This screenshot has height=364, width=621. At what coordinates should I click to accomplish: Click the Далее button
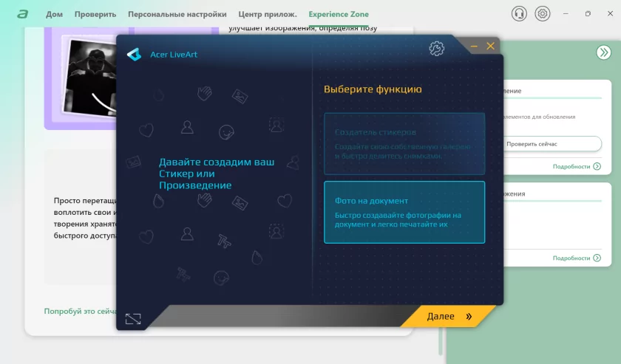tap(448, 316)
